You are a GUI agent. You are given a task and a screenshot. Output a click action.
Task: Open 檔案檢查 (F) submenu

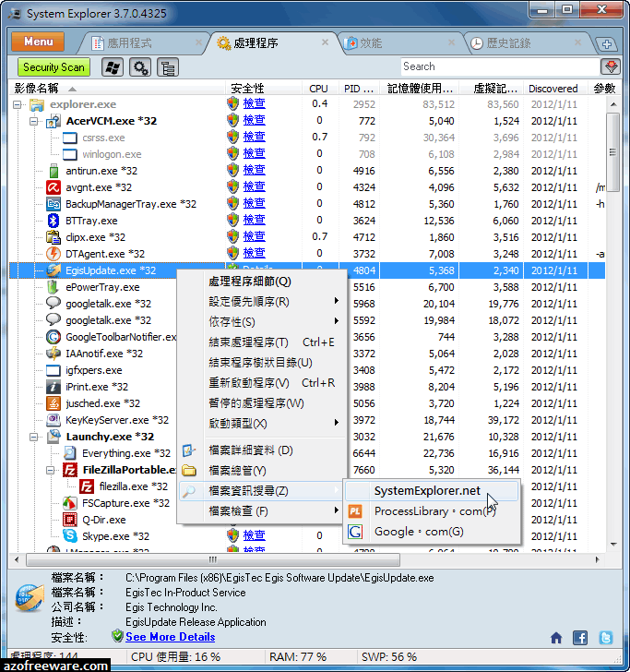point(261,511)
